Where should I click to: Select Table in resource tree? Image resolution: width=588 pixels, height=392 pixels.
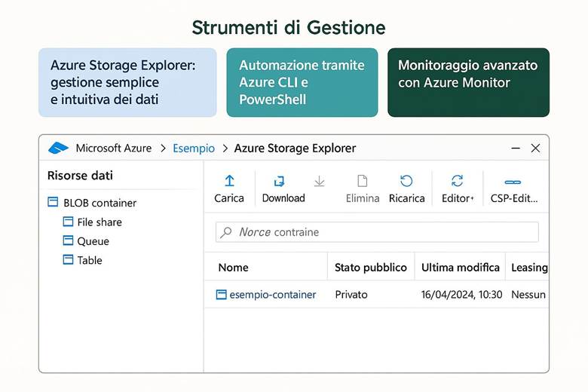[x=90, y=260]
